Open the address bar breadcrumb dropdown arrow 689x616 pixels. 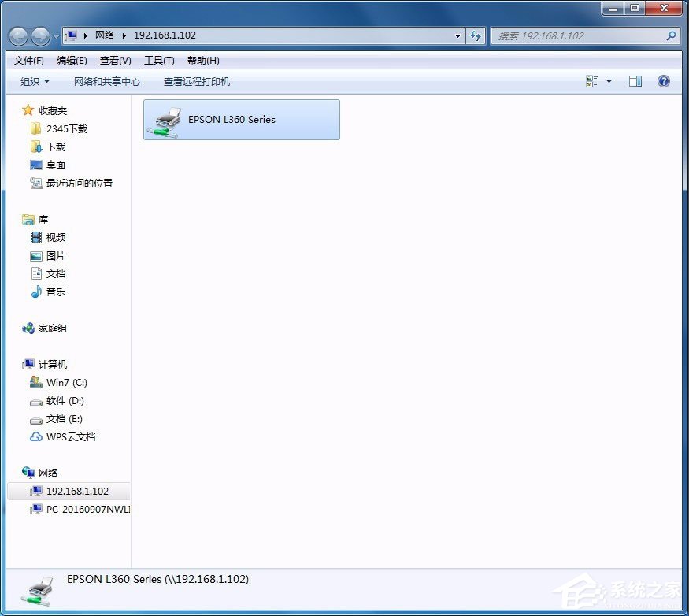[x=457, y=35]
